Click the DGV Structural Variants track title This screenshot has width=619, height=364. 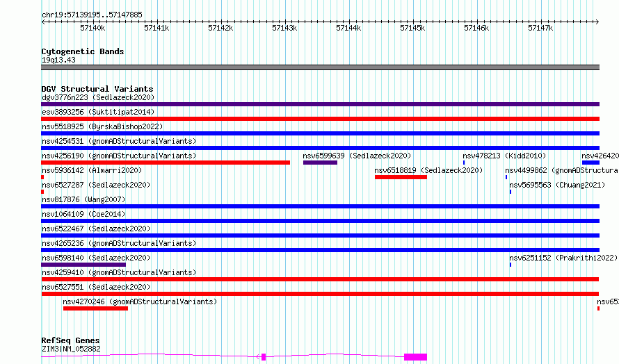point(97,89)
